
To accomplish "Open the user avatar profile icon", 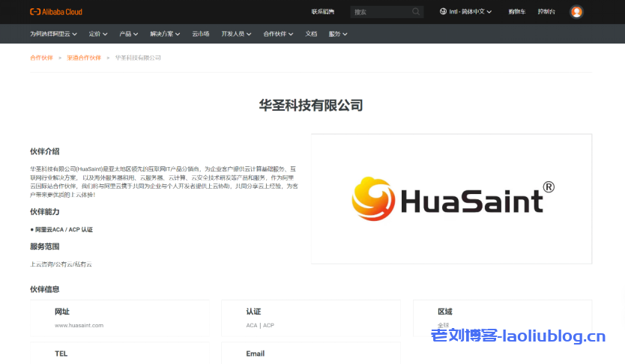I will coord(576,12).
